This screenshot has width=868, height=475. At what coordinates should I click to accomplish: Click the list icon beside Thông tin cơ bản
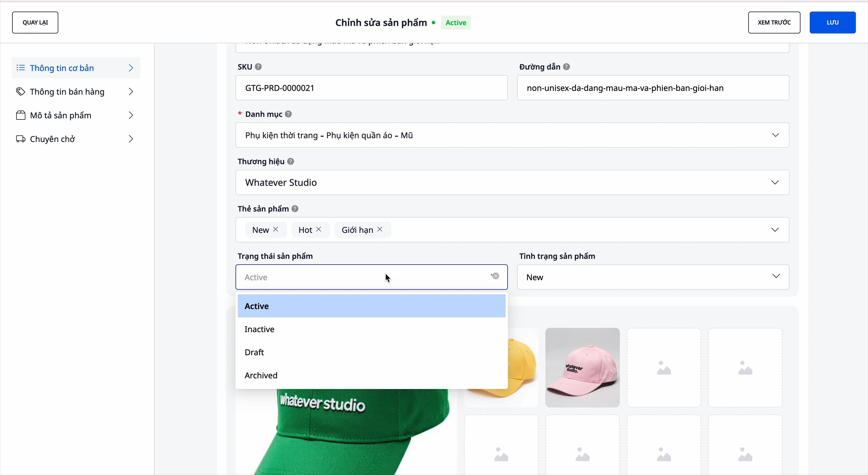tap(20, 68)
